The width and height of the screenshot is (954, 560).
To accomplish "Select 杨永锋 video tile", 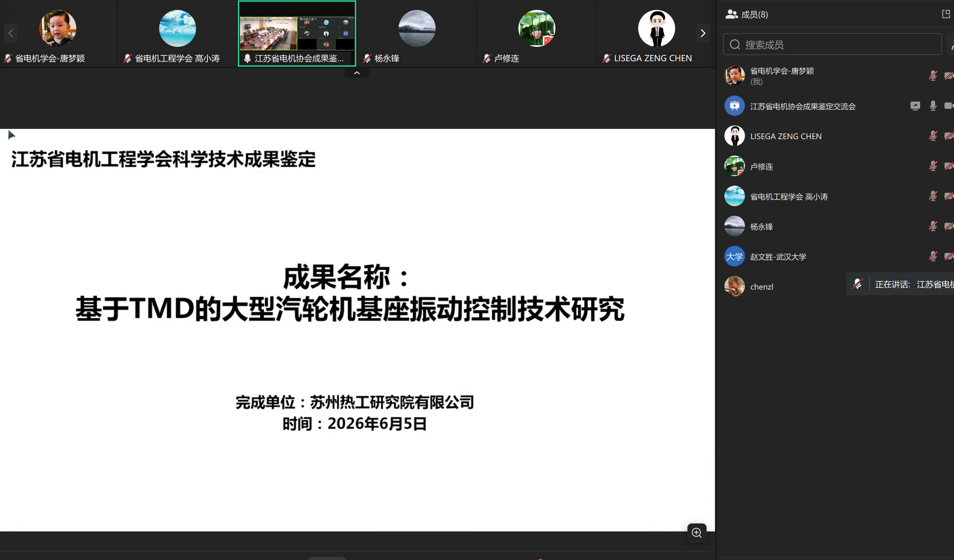I will point(416,34).
